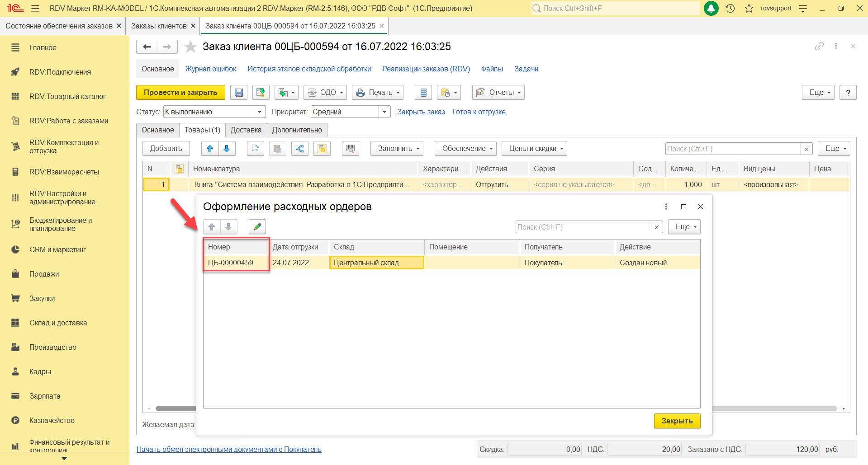The image size is (868, 465).
Task: Click the dialog's Закрыть button
Action: [x=677, y=421]
